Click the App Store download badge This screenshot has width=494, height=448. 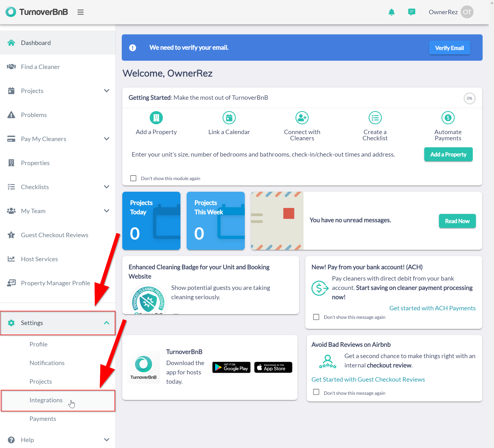[x=273, y=367]
